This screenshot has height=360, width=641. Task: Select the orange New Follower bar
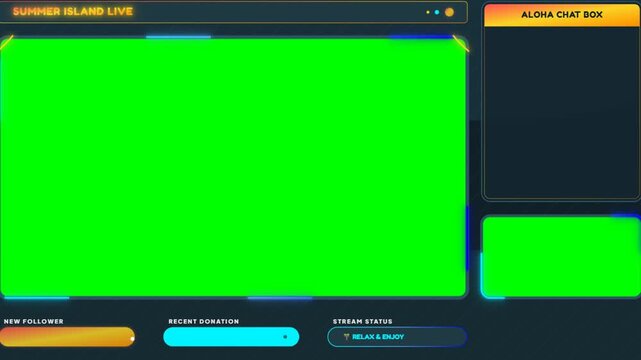(x=67, y=337)
